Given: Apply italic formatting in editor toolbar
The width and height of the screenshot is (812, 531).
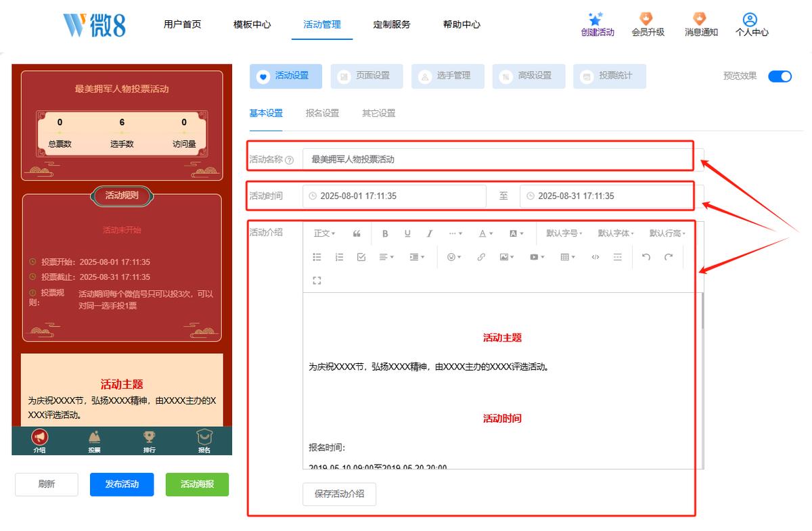Looking at the screenshot, I should (429, 233).
